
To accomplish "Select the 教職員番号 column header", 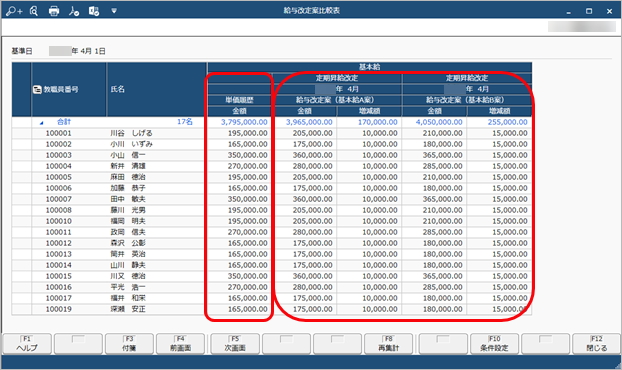I will click(x=69, y=89).
